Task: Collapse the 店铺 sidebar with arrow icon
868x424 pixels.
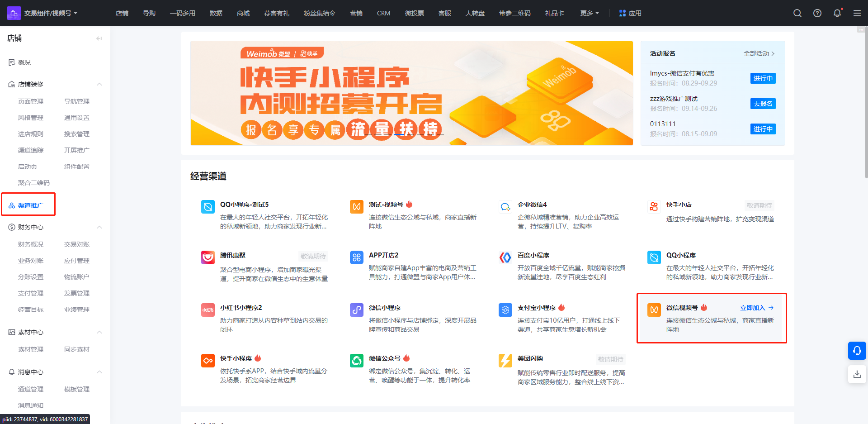Action: coord(99,38)
